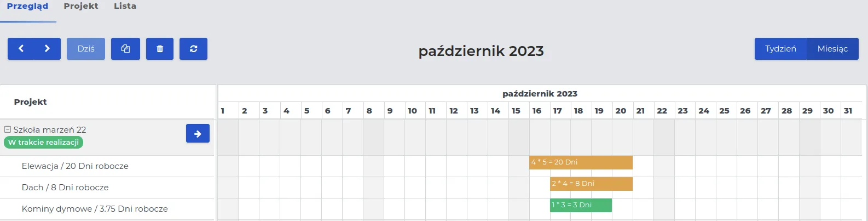
Task: Go to next month with right chevron
Action: tap(48, 49)
